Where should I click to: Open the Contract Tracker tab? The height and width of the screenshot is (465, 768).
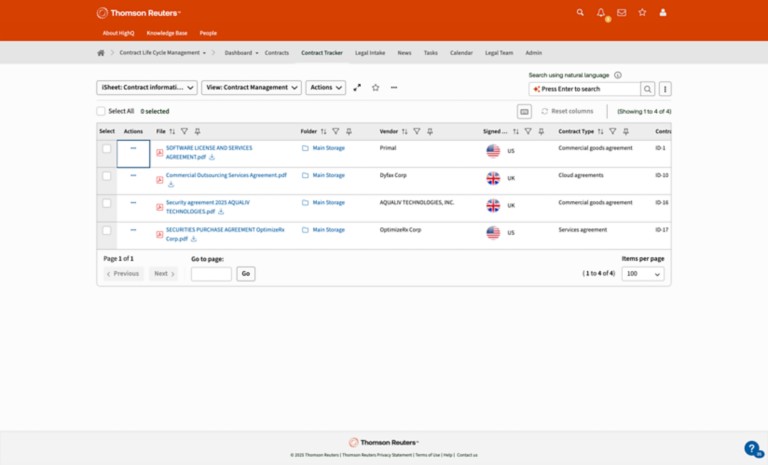(x=322, y=53)
